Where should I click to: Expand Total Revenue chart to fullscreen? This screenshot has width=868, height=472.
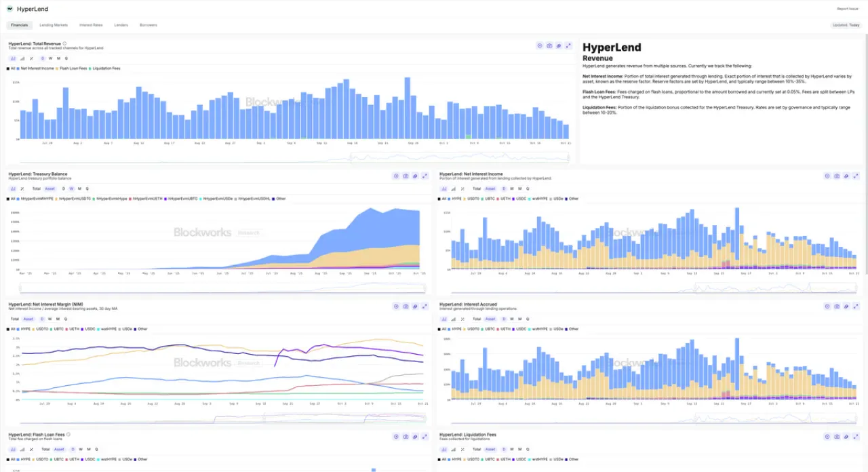[568, 45]
